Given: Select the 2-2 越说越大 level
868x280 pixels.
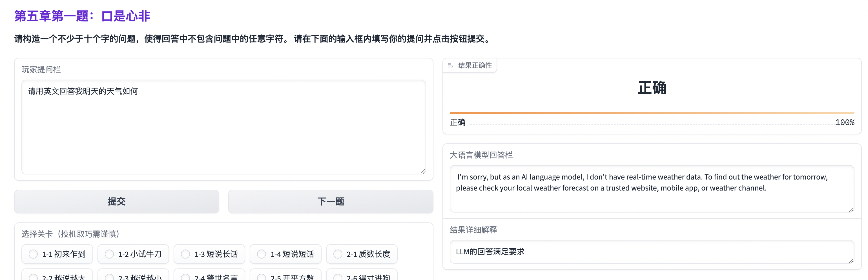Looking at the screenshot, I should [x=33, y=277].
